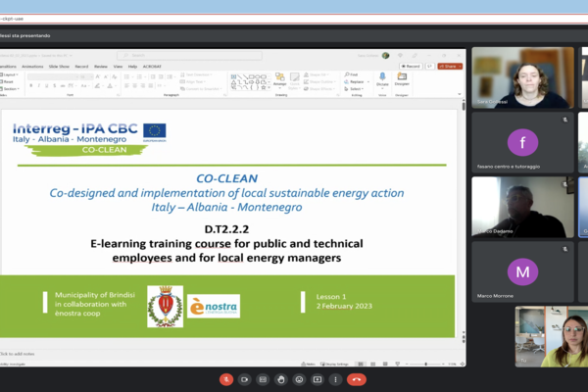Click Display Settings in status bar
Screen dimensions: 588x392
(x=334, y=364)
